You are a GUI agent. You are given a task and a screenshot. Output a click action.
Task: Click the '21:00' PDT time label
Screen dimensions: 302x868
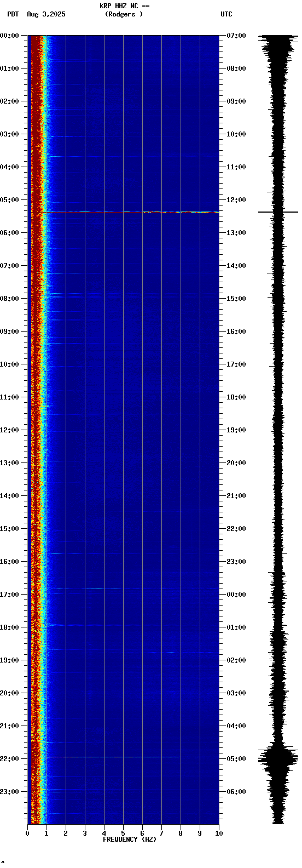tap(9, 726)
